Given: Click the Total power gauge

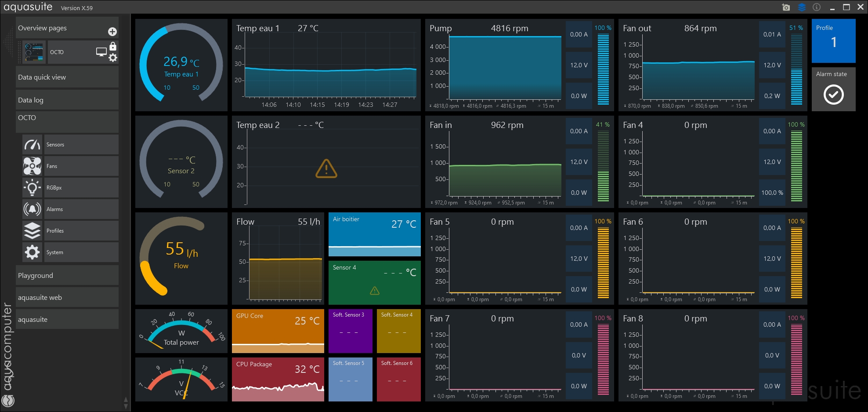Looking at the screenshot, I should click(181, 331).
